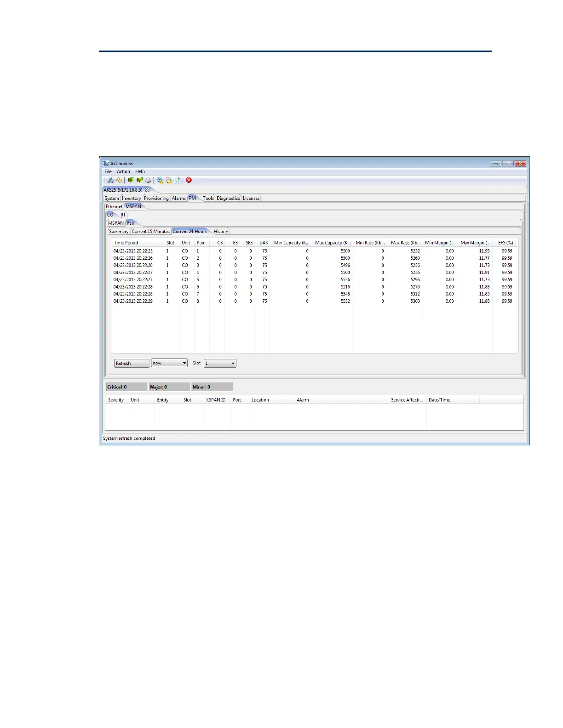The image size is (563, 728).
Task: Select the RT unit tab
Action: [123, 215]
